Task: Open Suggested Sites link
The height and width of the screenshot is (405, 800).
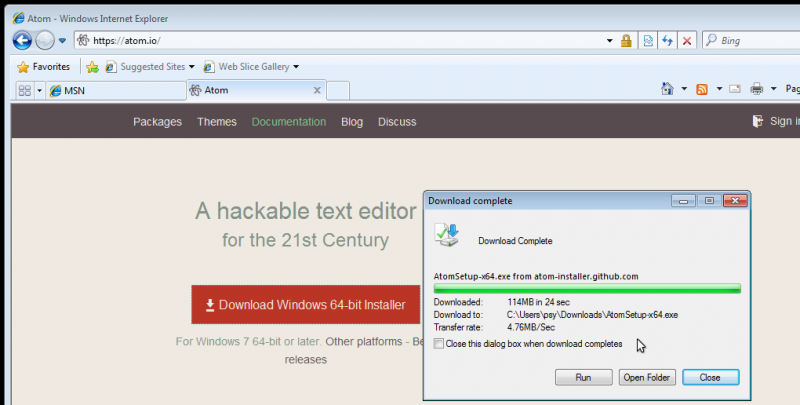Action: click(x=146, y=67)
